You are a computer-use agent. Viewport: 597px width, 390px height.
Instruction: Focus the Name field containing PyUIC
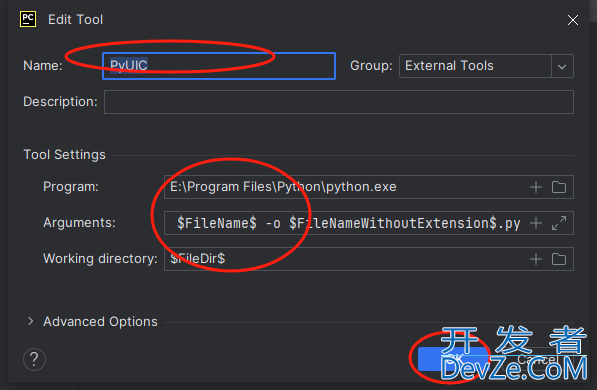click(219, 66)
